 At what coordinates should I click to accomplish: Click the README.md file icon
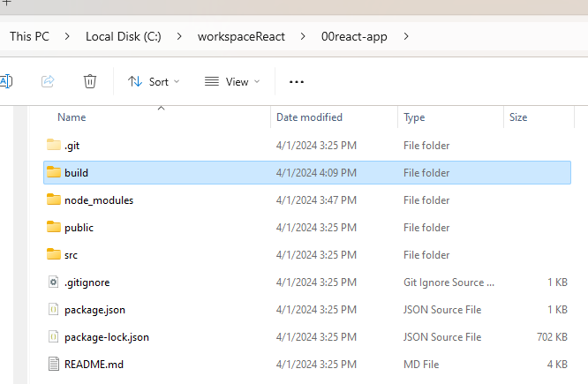click(54, 364)
